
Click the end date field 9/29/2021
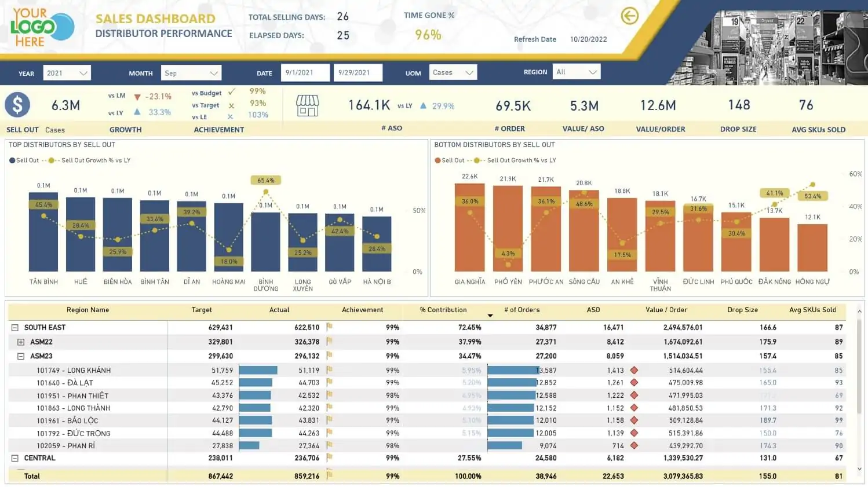click(358, 72)
